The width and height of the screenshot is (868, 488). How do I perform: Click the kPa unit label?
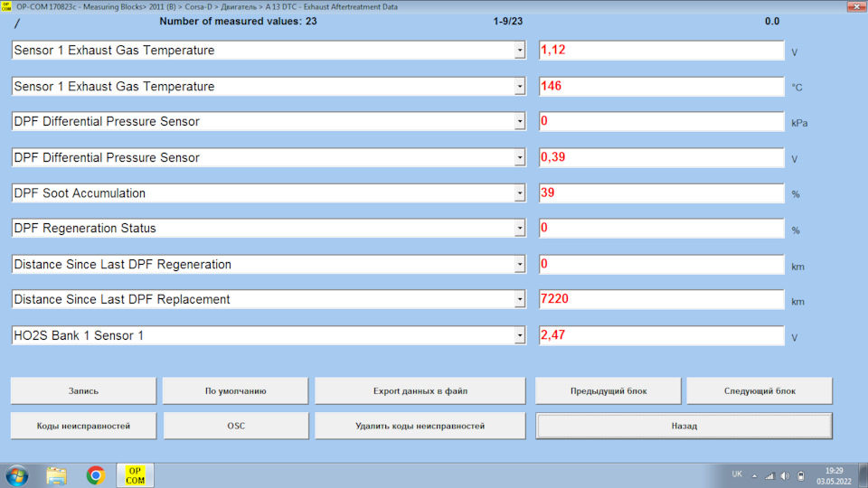[799, 124]
